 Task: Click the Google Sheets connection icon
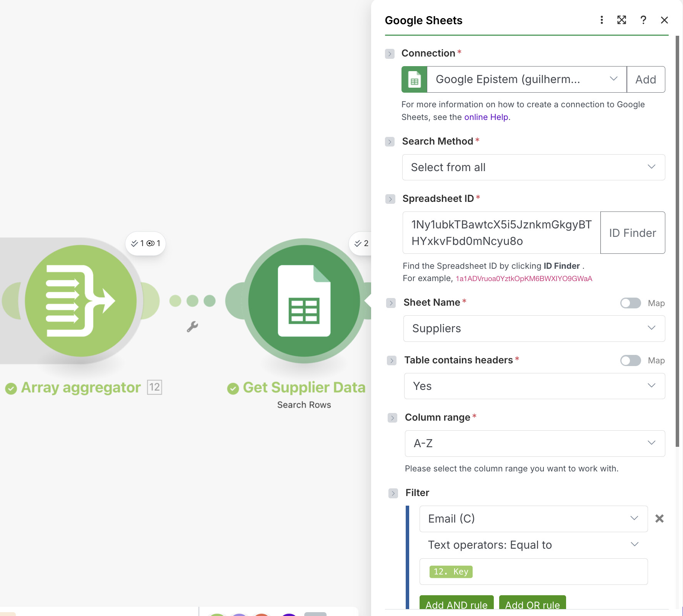[x=414, y=79]
